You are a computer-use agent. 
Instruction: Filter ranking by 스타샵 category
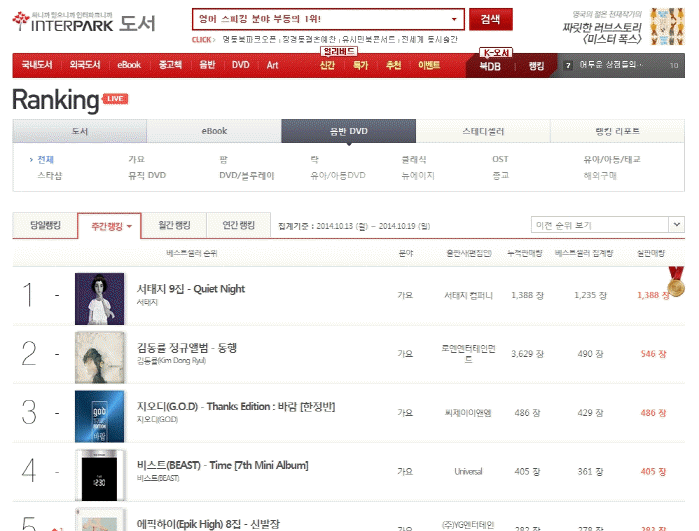[x=49, y=176]
